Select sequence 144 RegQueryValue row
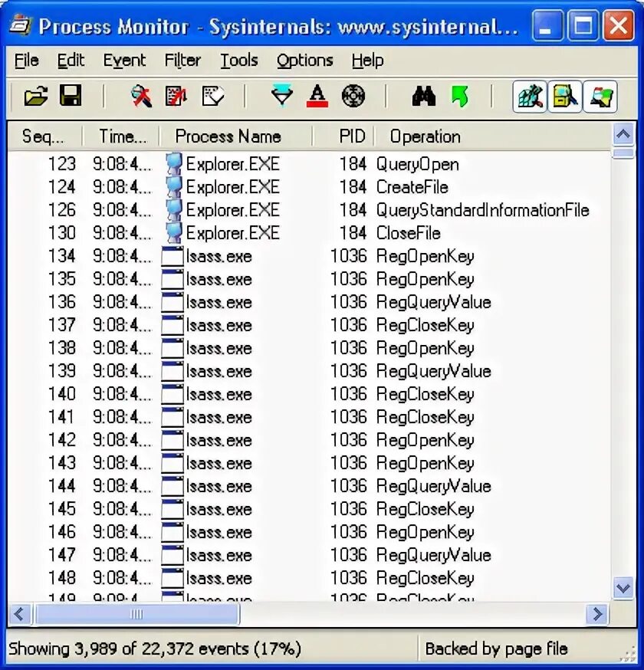This screenshot has height=670, width=644. click(310, 486)
